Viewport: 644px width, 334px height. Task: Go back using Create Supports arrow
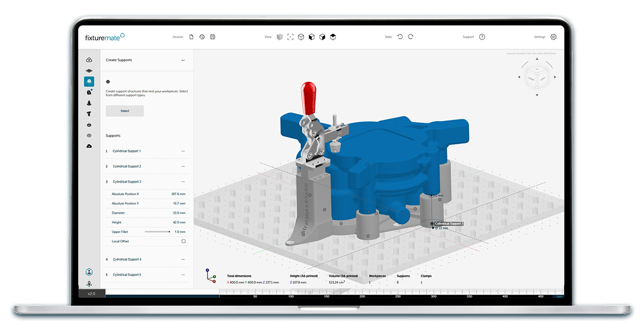click(183, 60)
